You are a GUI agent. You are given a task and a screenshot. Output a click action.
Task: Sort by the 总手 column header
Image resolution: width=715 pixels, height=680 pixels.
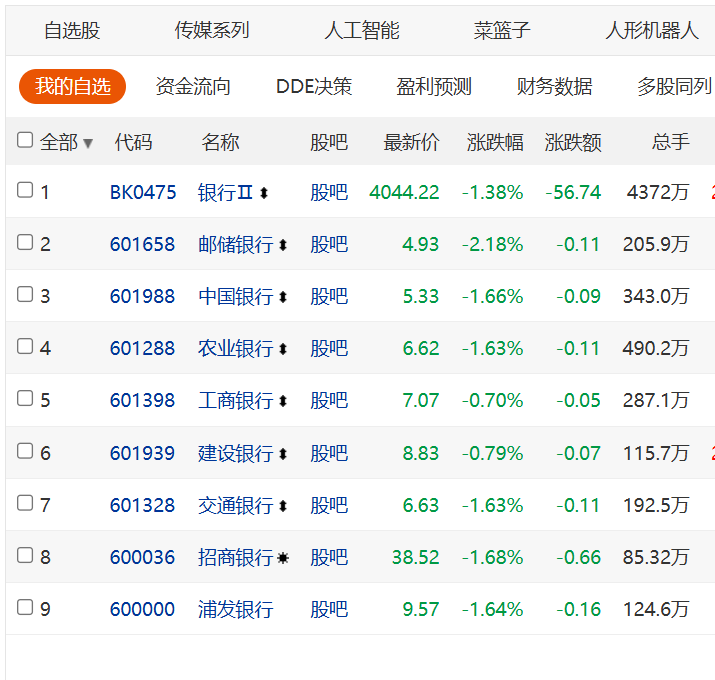(670, 142)
